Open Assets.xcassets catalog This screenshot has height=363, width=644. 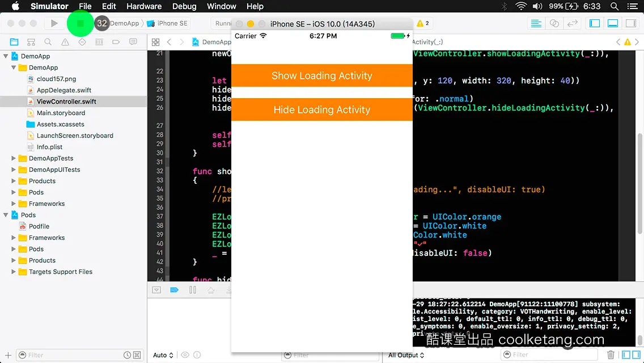tap(60, 124)
